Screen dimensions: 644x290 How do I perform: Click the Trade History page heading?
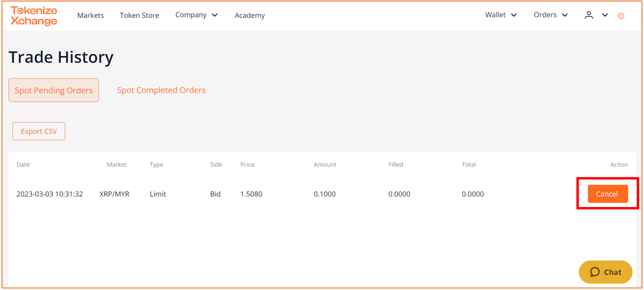point(61,57)
